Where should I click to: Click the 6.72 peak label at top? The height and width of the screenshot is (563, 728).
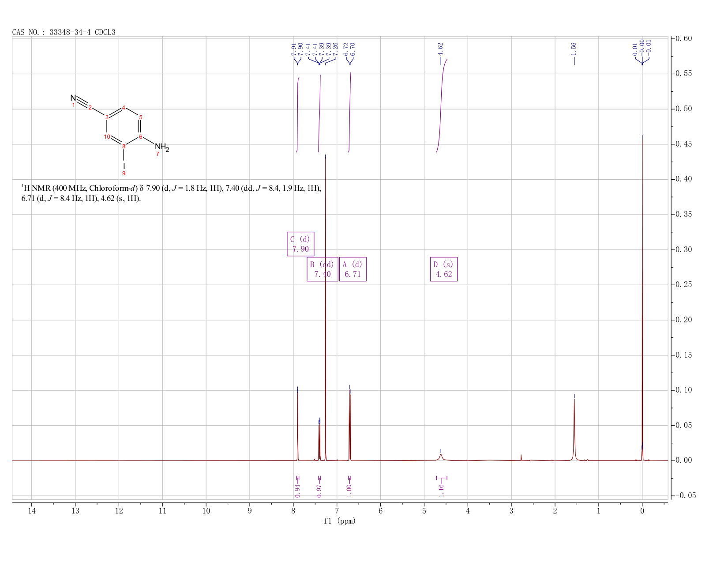pyautogui.click(x=346, y=49)
